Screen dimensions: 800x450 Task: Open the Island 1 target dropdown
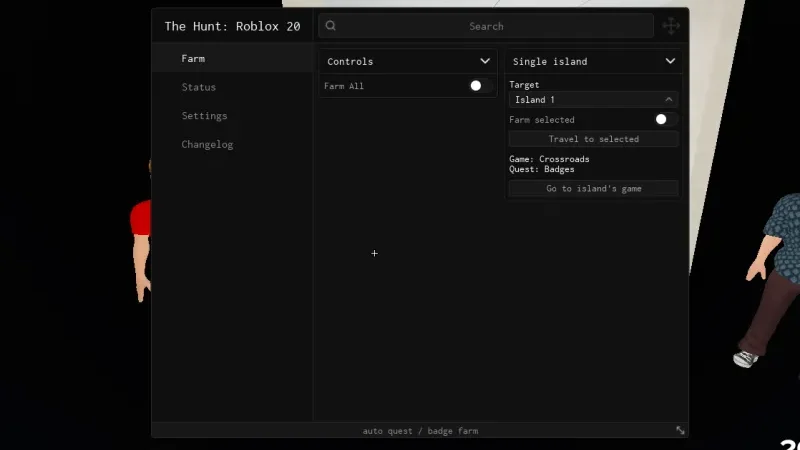[x=593, y=99]
